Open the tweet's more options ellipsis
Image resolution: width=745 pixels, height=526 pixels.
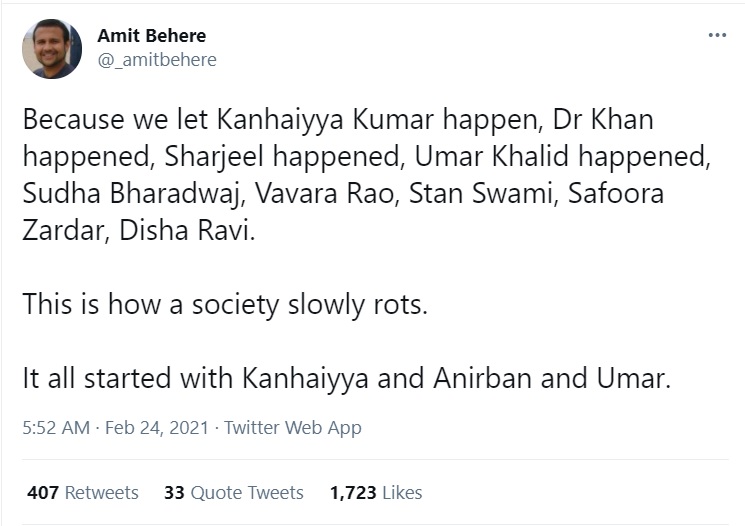(x=717, y=35)
